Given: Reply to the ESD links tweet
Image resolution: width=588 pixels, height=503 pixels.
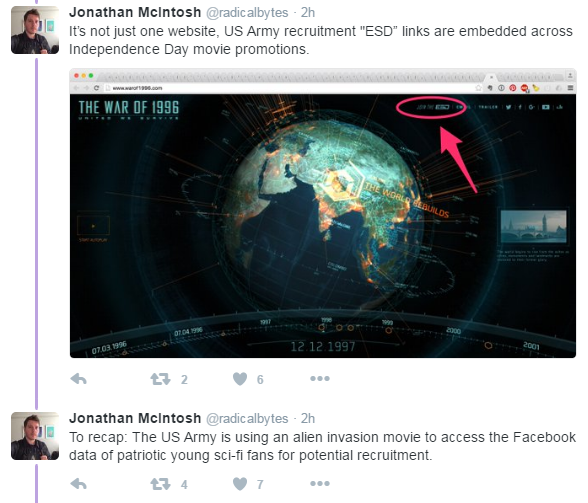Looking at the screenshot, I should [78, 379].
